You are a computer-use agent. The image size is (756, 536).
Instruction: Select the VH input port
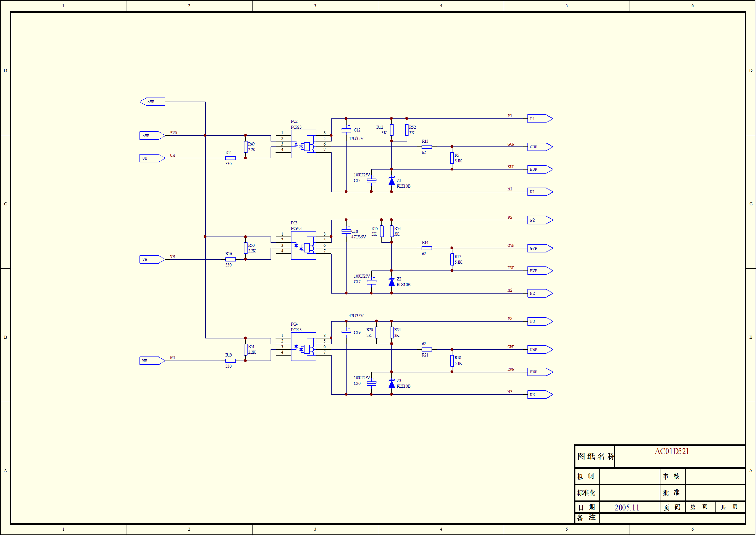pyautogui.click(x=152, y=259)
